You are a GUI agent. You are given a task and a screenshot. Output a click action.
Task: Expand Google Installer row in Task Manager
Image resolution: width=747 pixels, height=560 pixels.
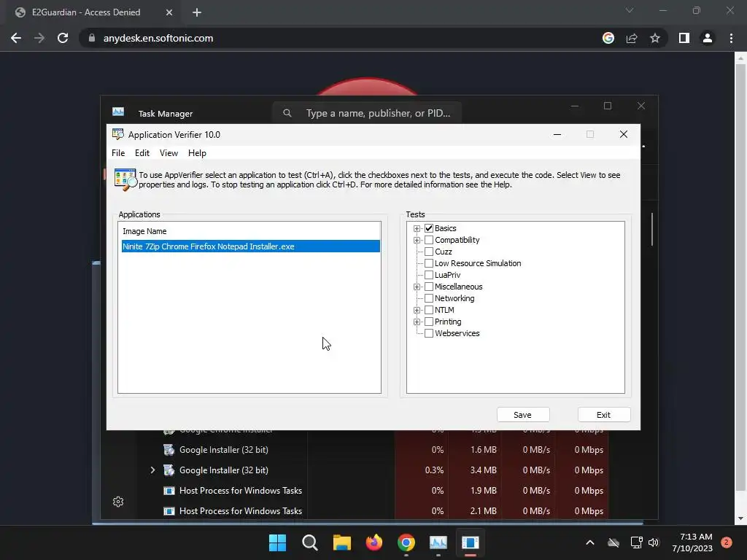click(152, 470)
